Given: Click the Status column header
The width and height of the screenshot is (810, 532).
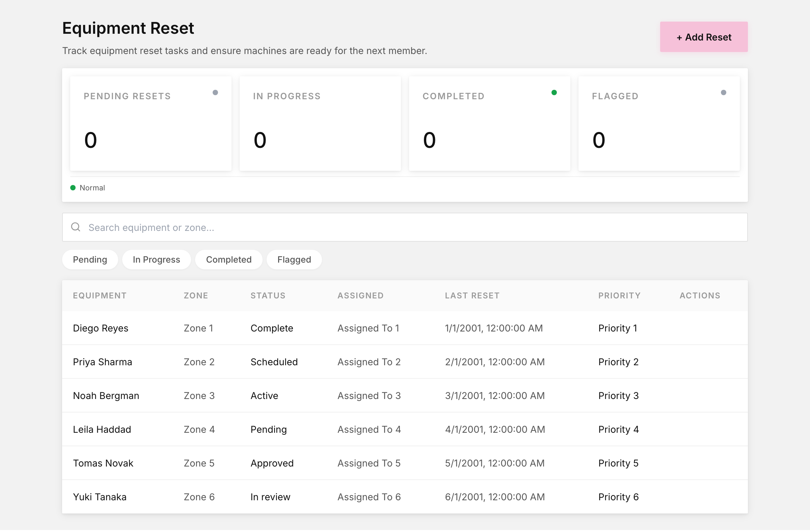Looking at the screenshot, I should [268, 296].
